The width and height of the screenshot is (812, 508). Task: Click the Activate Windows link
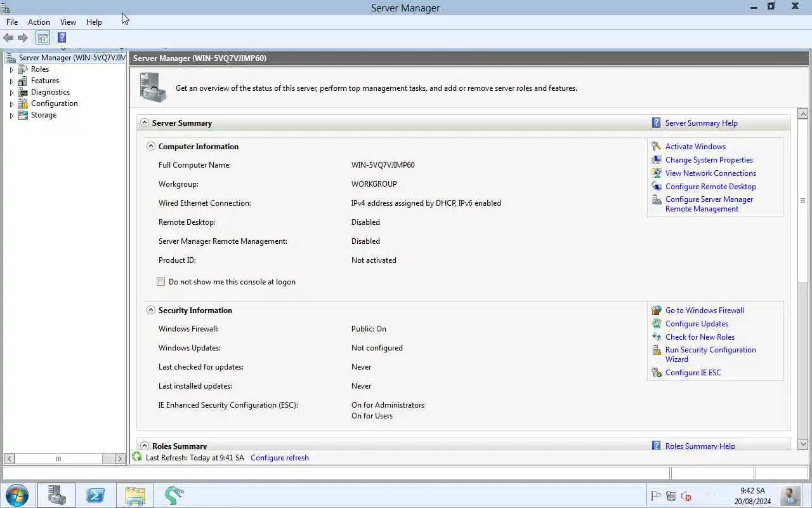[x=695, y=147]
